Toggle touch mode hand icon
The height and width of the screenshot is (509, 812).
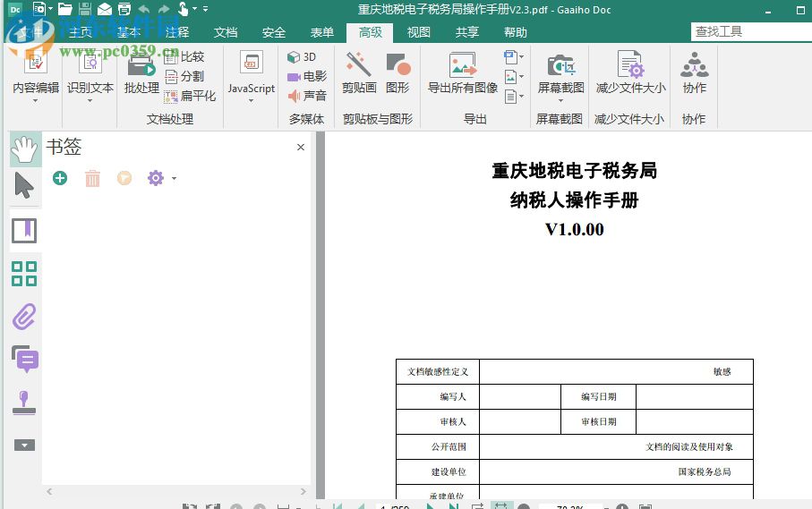pyautogui.click(x=183, y=9)
